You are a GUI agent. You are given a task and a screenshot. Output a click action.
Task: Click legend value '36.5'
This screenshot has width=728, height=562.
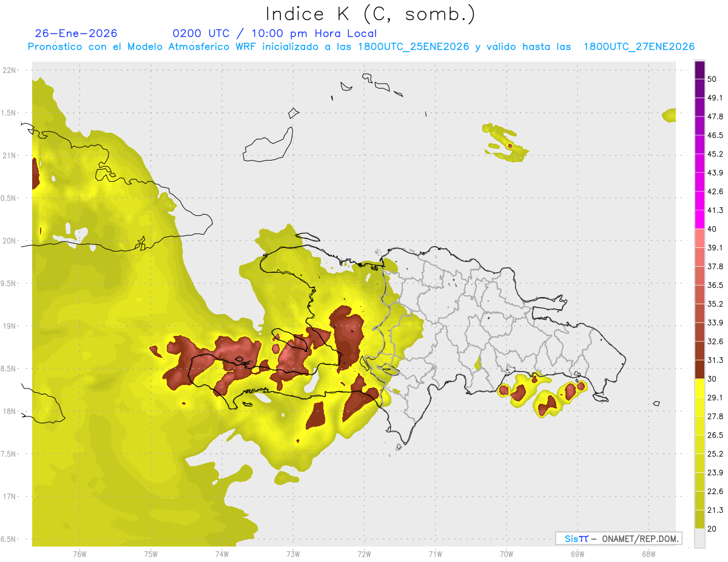point(715,285)
